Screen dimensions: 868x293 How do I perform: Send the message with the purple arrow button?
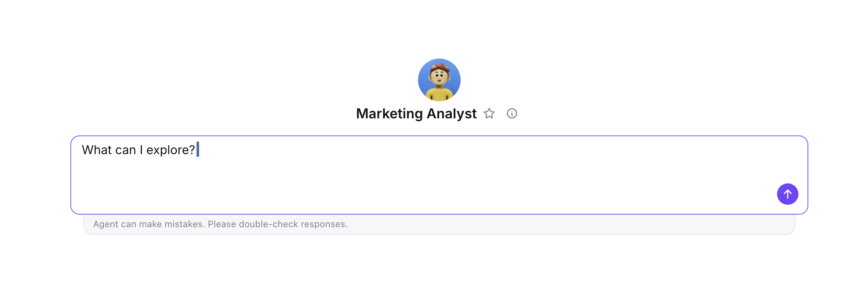[x=787, y=194]
